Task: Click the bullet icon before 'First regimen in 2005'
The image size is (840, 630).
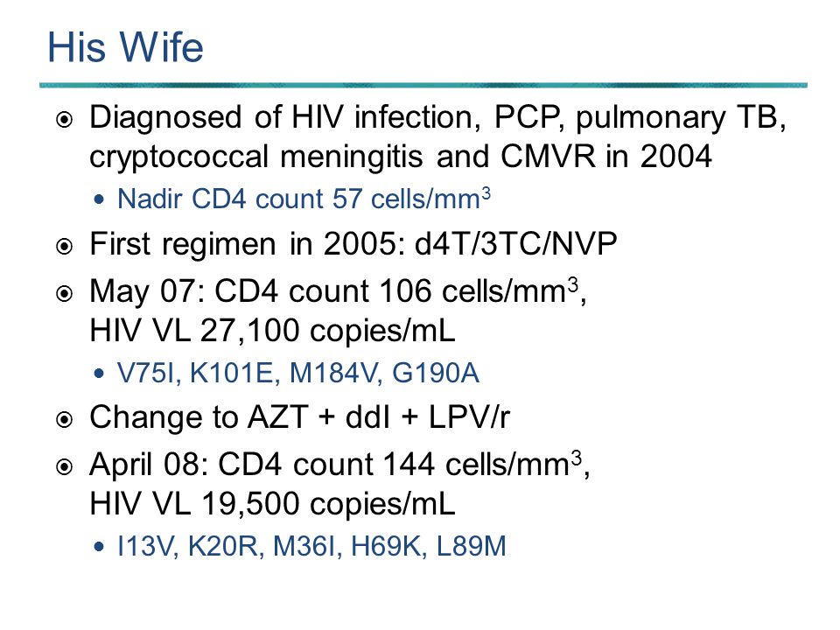Action: coord(64,247)
